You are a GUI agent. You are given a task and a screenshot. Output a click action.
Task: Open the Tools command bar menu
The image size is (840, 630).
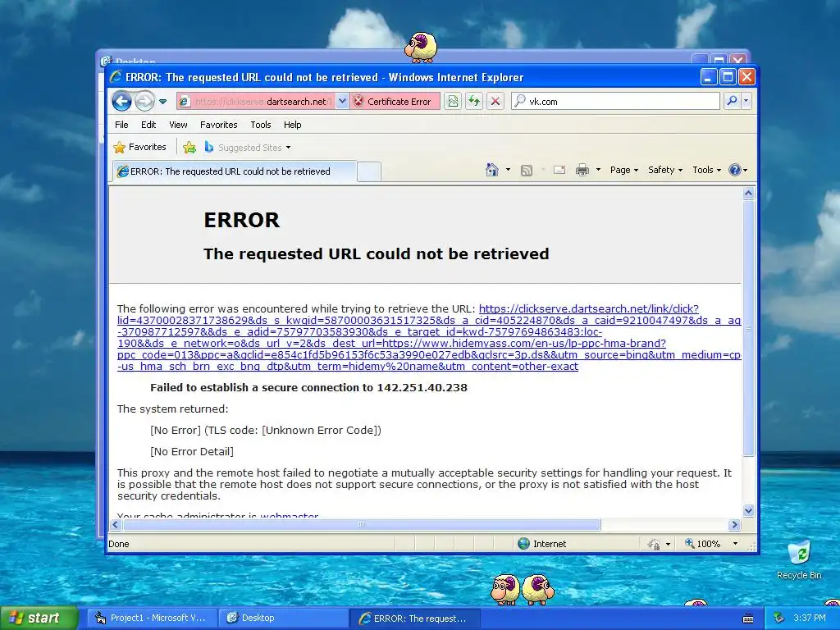coord(706,170)
